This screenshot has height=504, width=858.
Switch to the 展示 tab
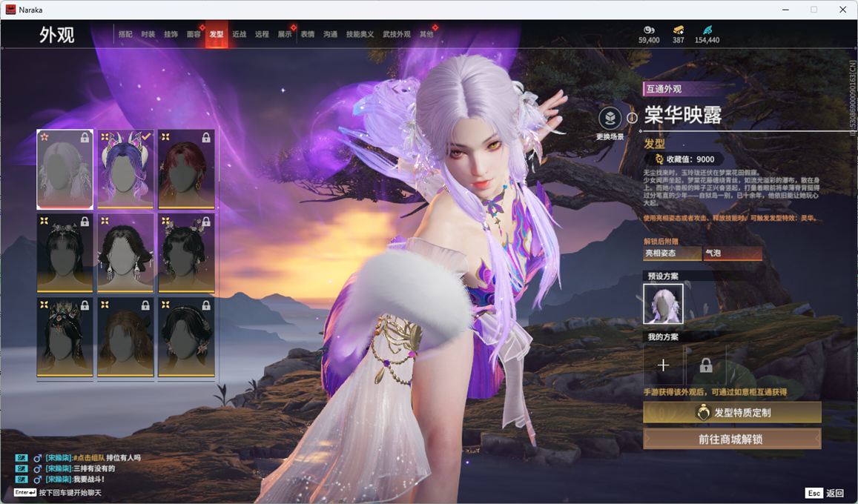pyautogui.click(x=285, y=34)
